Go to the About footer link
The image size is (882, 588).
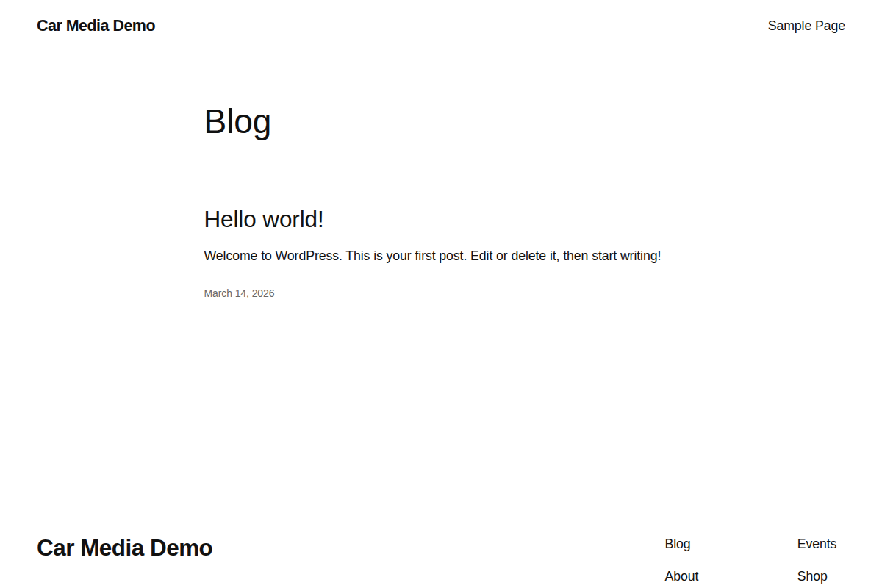pos(681,576)
